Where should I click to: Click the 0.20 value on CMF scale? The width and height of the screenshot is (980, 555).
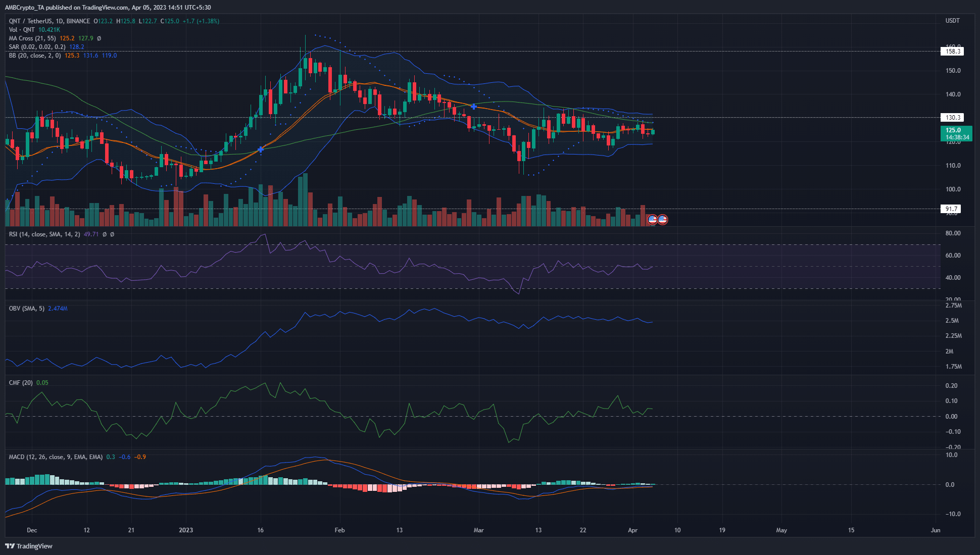952,386
